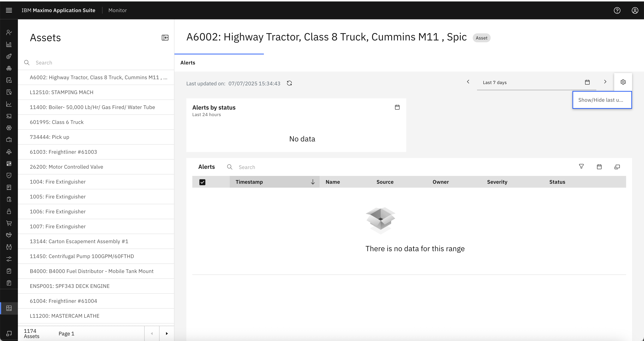Click the bar chart sidebar icon
Screen dimensions: 644x341
tap(9, 45)
